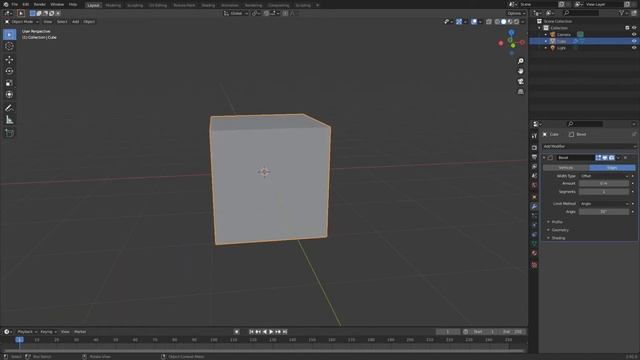Click the viewport pan hand icon
Viewport: 640px width, 360px height.
[520, 71]
